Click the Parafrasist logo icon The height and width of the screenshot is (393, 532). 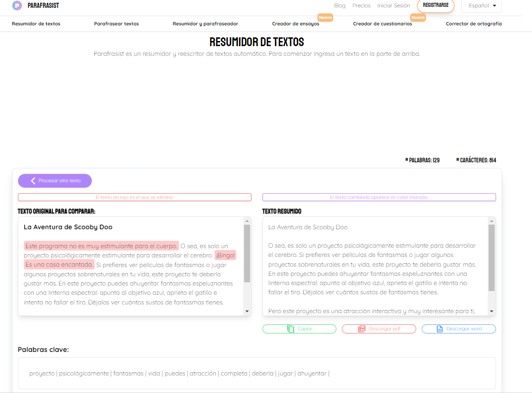tap(17, 6)
